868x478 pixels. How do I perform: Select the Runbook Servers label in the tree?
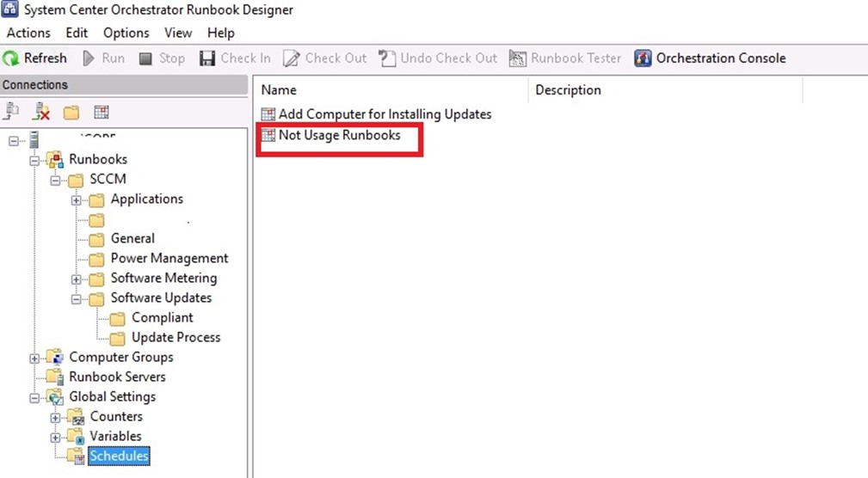[x=117, y=377]
